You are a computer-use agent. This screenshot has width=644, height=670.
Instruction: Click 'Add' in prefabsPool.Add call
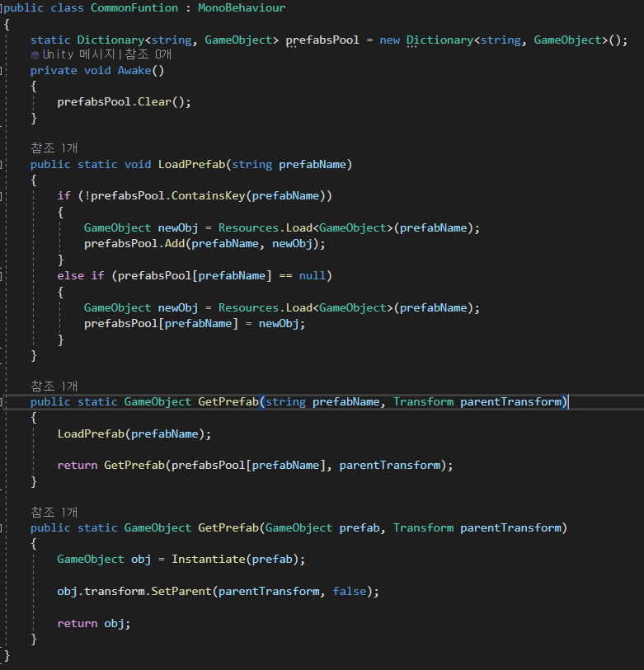(175, 244)
